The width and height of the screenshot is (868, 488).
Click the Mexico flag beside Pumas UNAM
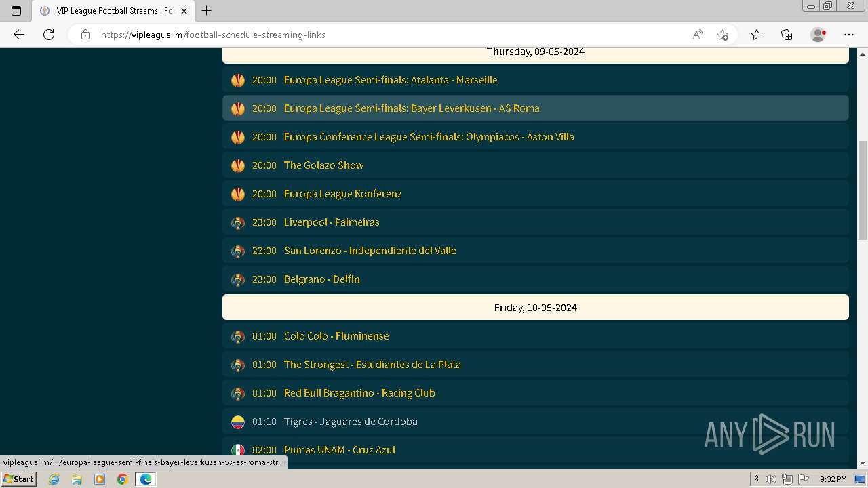pos(237,450)
